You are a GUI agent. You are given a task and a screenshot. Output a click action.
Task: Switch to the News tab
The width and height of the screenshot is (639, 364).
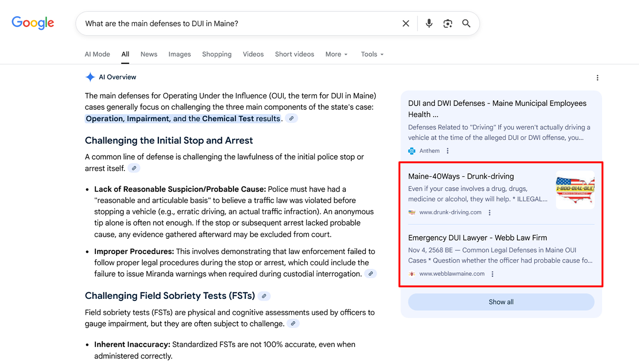point(149,54)
